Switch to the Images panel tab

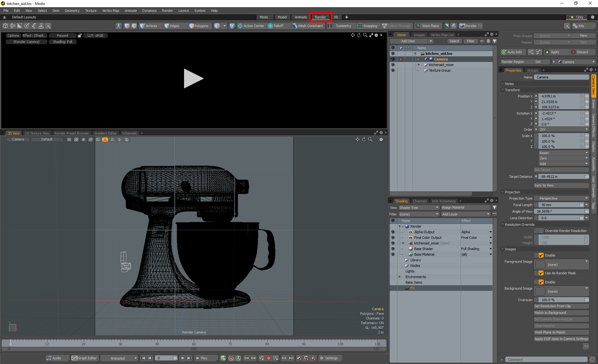[x=419, y=34]
